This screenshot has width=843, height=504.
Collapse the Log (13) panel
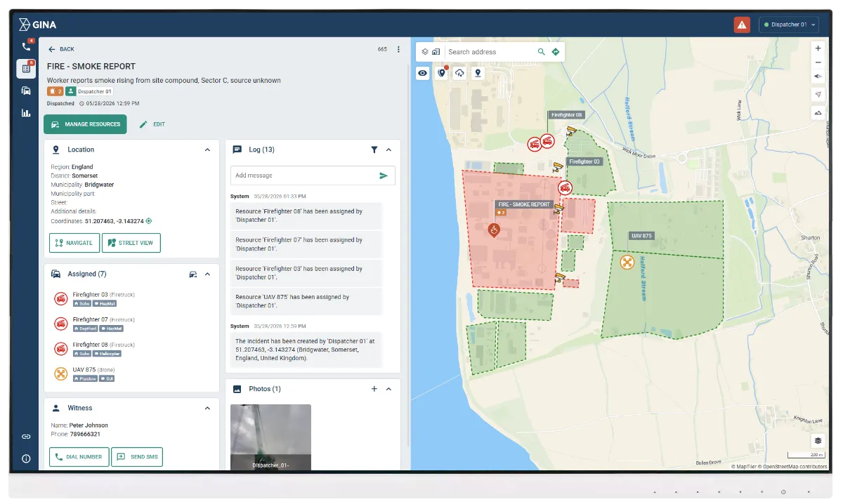pos(388,150)
